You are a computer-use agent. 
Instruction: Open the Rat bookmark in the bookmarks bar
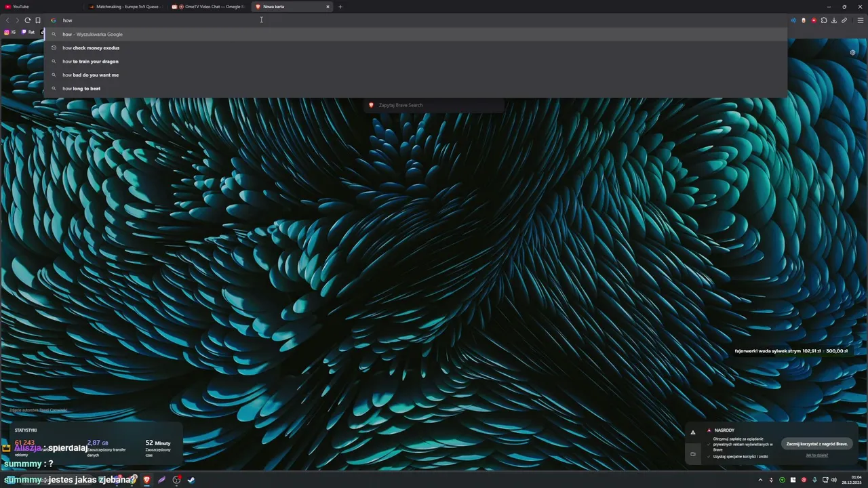pos(28,32)
